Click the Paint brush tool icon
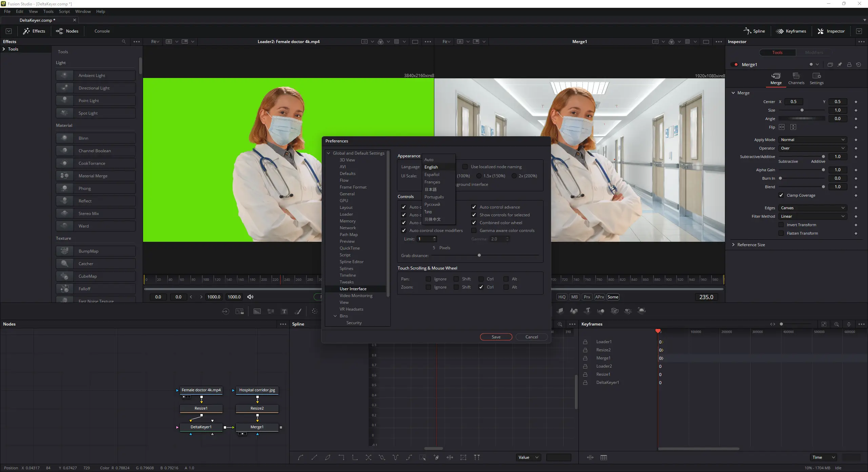 [x=298, y=311]
